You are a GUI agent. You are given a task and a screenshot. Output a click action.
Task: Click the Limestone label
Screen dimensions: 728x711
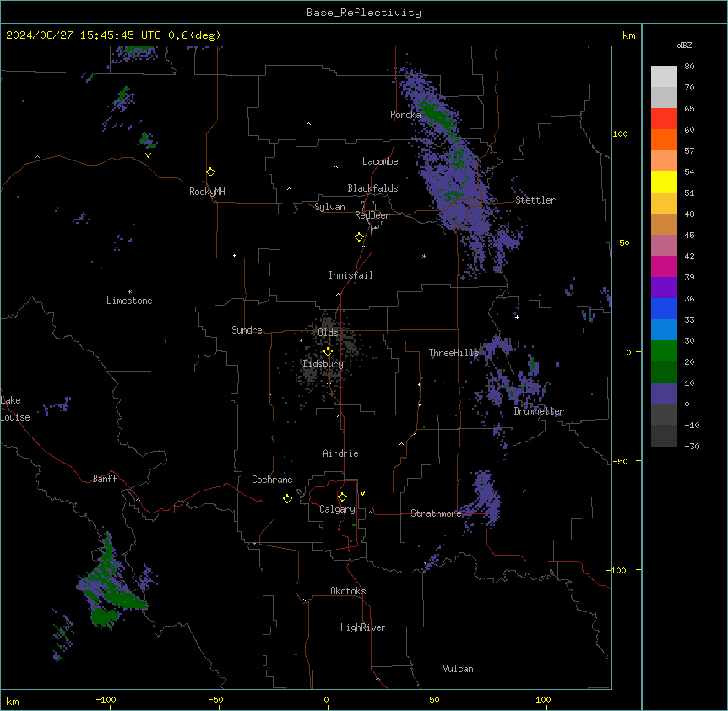[x=129, y=301]
